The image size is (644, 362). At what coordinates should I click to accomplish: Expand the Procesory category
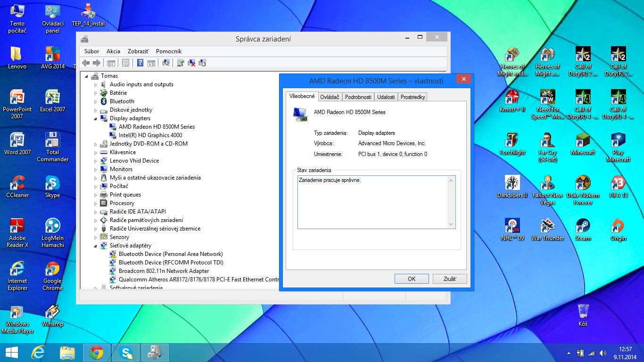(95, 203)
